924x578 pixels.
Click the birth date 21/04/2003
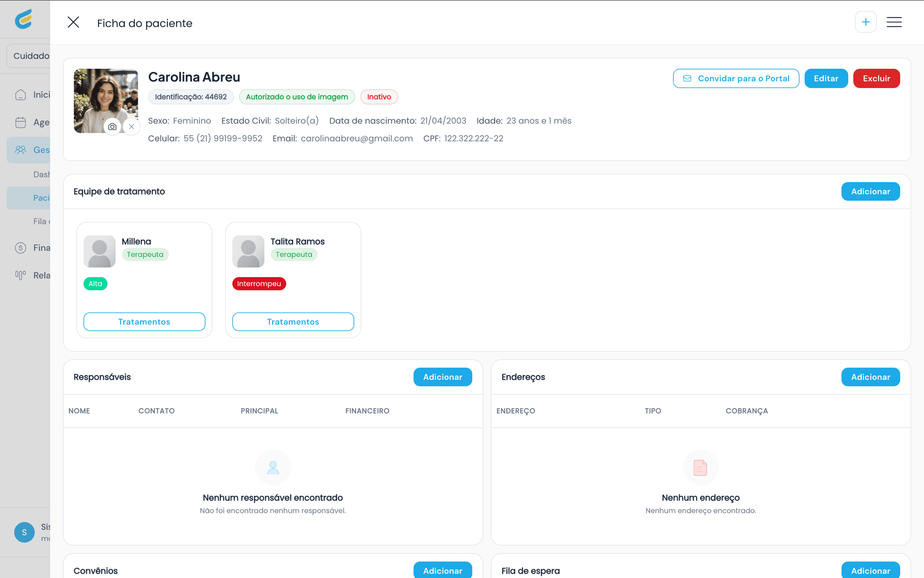click(443, 121)
